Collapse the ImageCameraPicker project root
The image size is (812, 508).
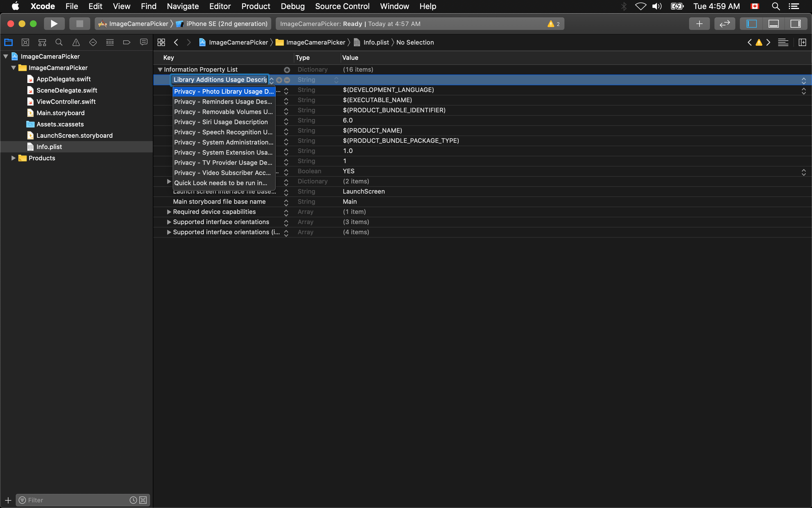pyautogui.click(x=6, y=56)
